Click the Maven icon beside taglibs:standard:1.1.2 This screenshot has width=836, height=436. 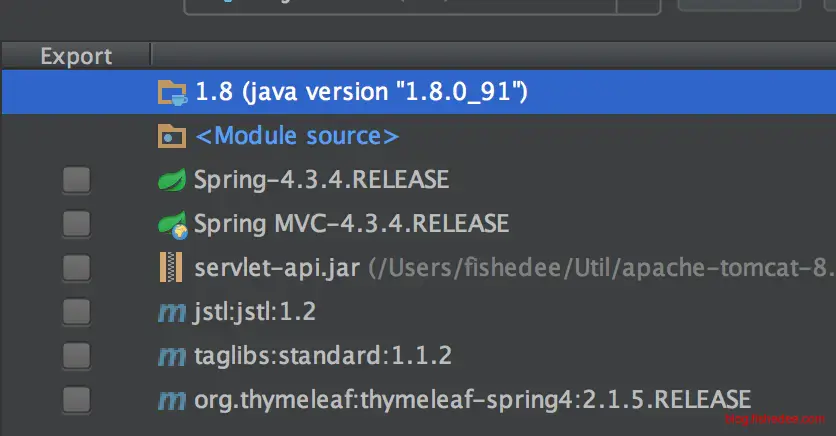(x=173, y=356)
